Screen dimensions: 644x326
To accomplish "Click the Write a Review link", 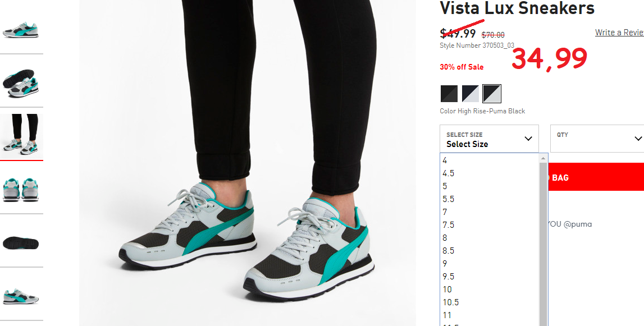I will 619,33.
